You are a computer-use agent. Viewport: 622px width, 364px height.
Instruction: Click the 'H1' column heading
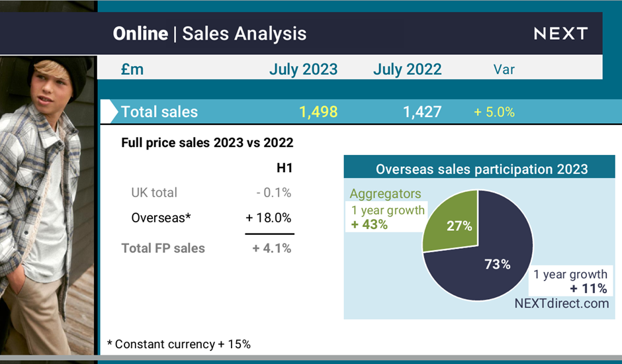[285, 168]
